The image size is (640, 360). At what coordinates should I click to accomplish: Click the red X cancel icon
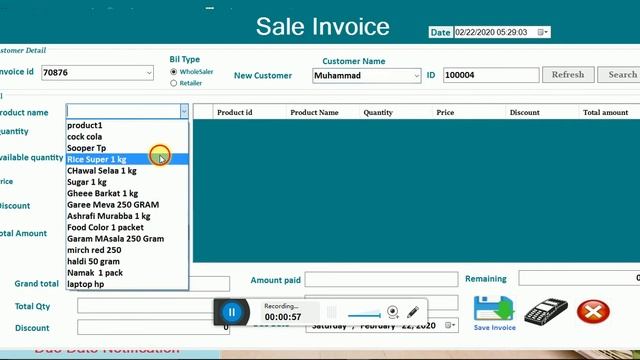point(593,312)
